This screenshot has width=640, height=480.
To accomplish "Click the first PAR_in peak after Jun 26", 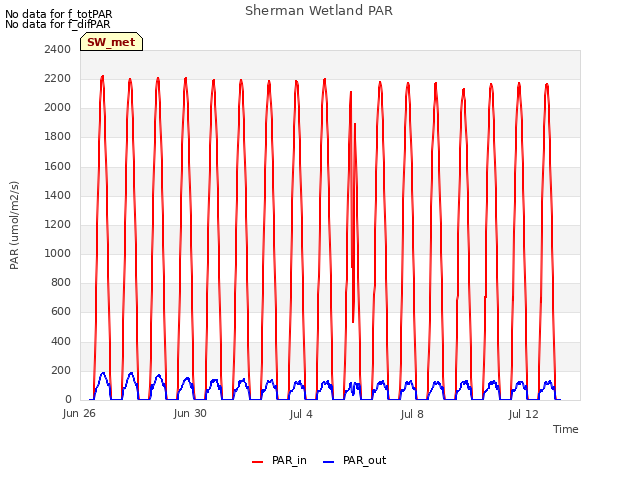I will pos(102,77).
